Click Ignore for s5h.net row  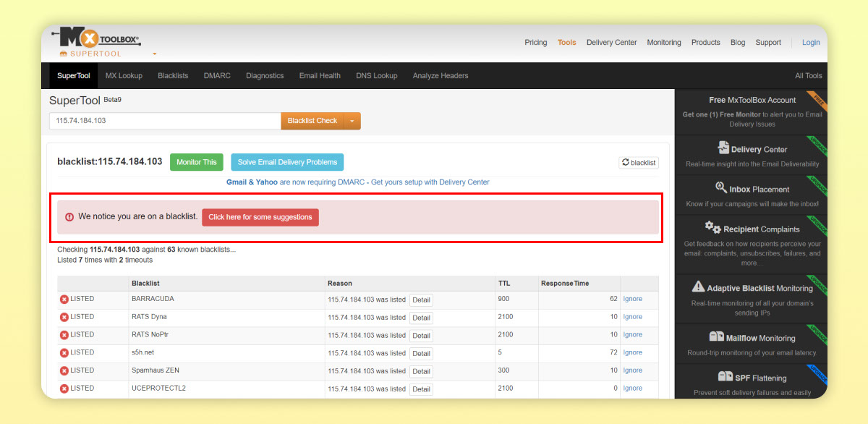tap(633, 352)
